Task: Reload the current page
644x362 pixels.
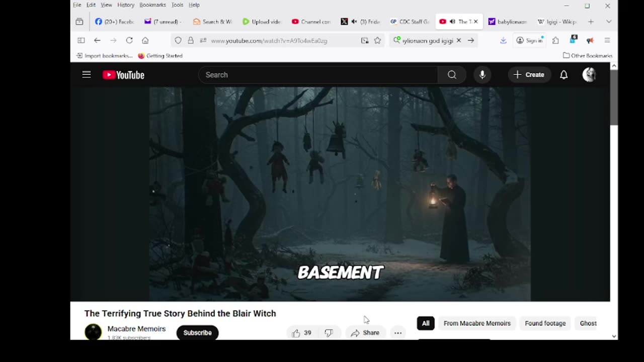Action: pos(129,40)
